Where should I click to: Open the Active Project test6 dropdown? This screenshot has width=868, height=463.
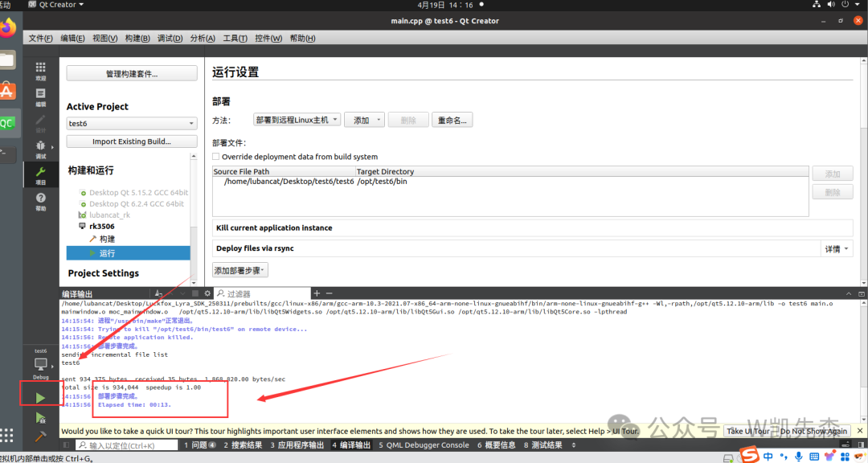coord(131,124)
